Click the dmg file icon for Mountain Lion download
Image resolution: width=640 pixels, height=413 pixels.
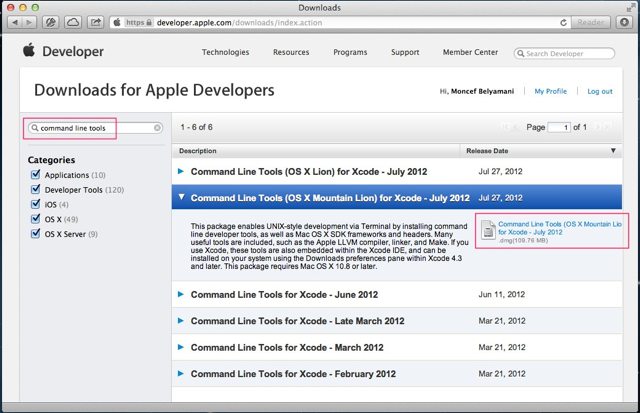pyautogui.click(x=488, y=230)
